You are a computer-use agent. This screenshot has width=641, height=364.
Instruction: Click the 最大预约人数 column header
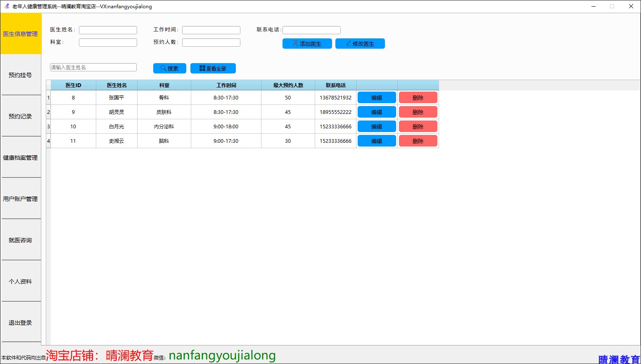(x=288, y=85)
